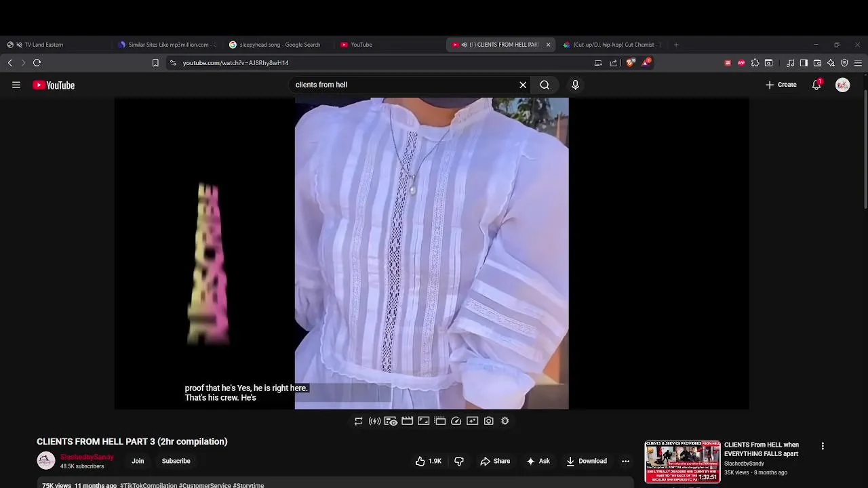Click the video player to pause

coord(431,253)
